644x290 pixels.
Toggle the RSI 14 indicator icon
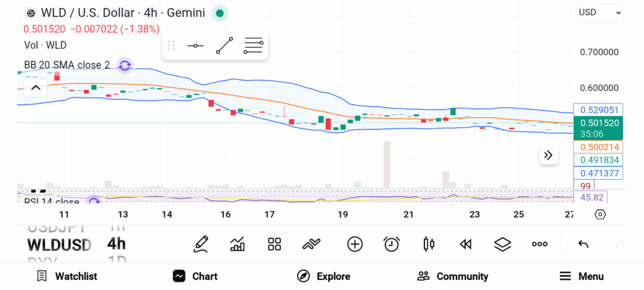94,201
